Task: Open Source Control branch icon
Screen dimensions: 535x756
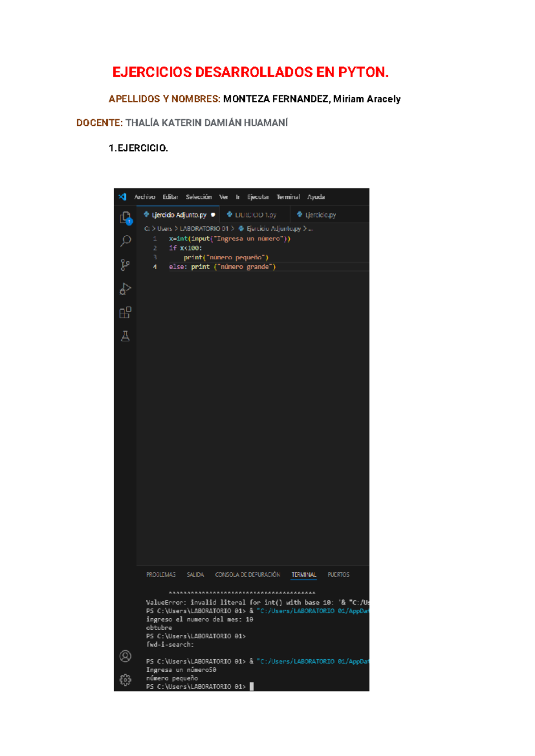Action: [125, 265]
